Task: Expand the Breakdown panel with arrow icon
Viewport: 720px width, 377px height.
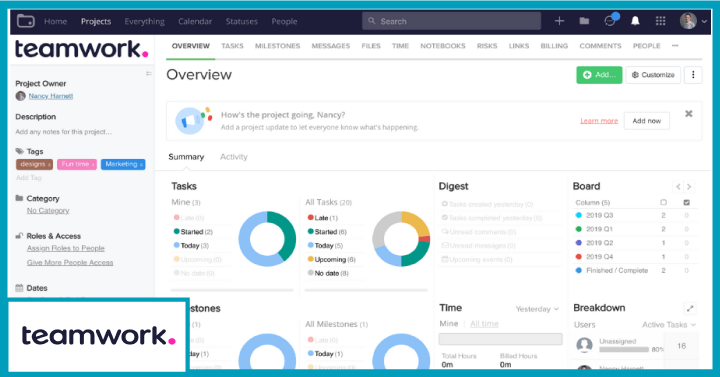Action: point(690,309)
